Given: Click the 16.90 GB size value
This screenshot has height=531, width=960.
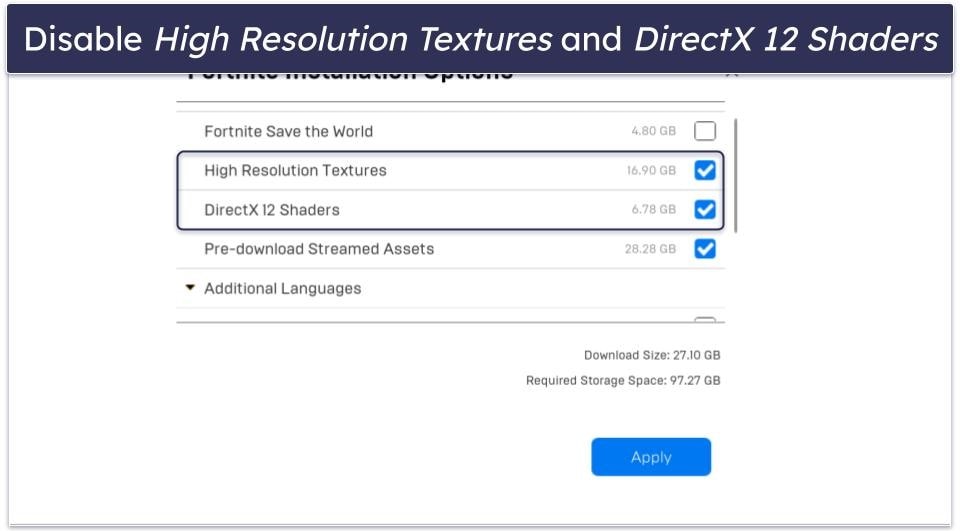Looking at the screenshot, I should 651,171.
